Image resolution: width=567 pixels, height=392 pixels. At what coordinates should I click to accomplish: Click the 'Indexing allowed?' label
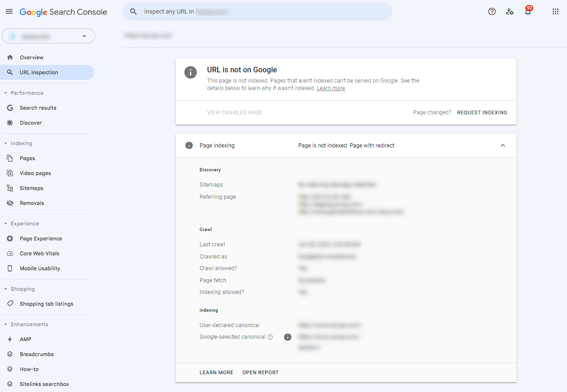[222, 292]
